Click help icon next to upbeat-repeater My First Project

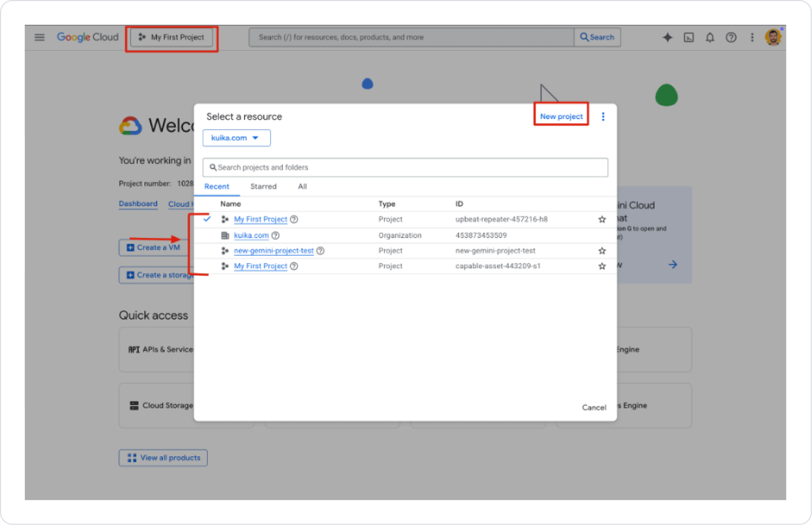294,220
